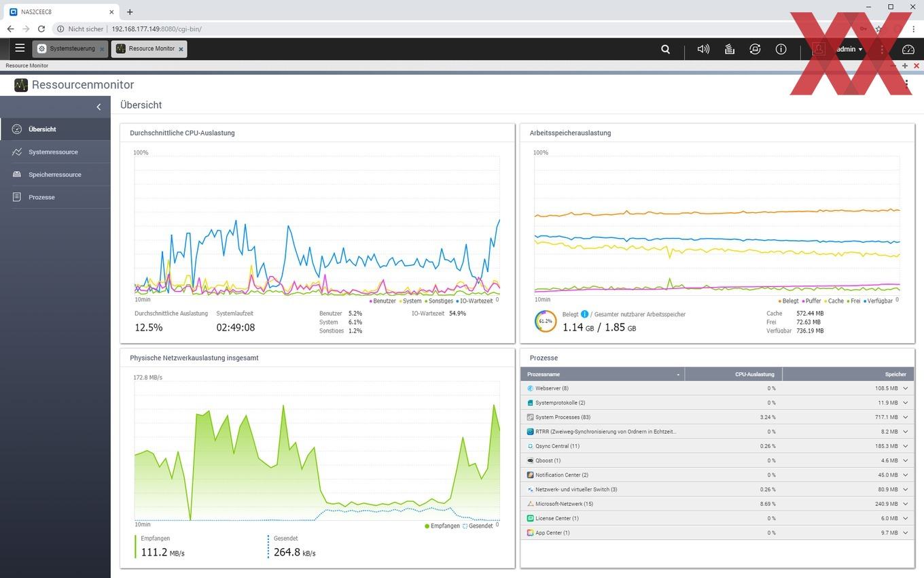Select the NAS2CEEC8 browser tab
The image size is (924, 578).
coord(61,12)
